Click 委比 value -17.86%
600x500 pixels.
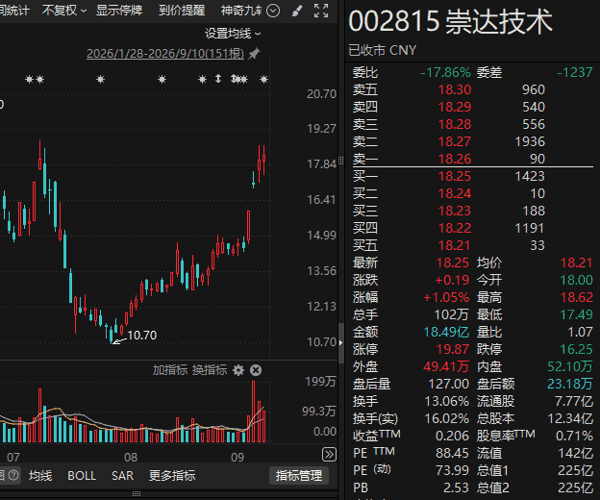pyautogui.click(x=445, y=72)
